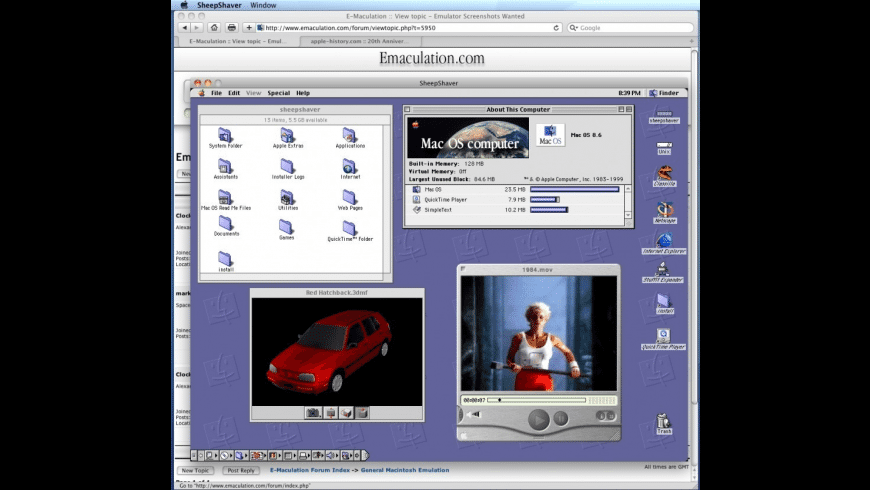
Task: Click the Post Reply button
Action: point(241,470)
